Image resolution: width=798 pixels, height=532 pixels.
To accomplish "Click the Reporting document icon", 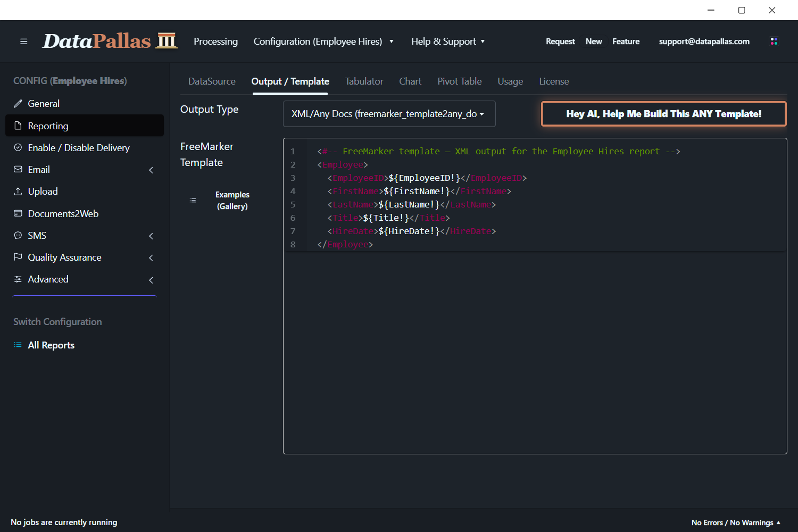I will (x=18, y=126).
